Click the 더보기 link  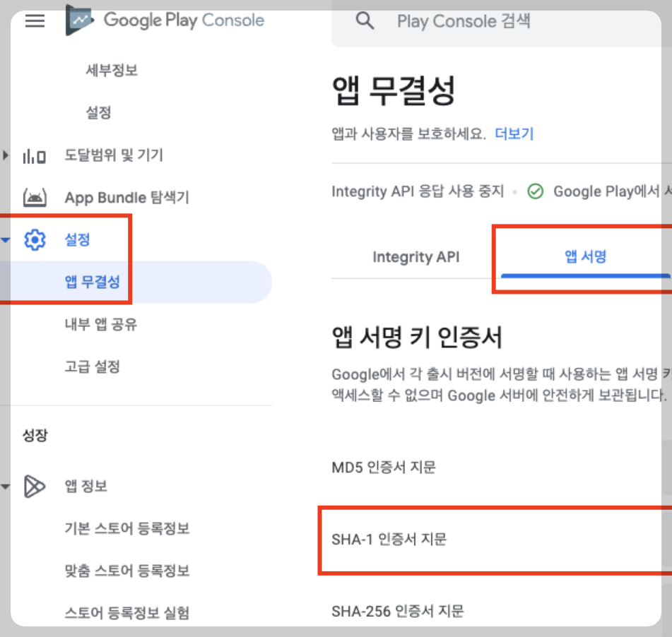[x=514, y=133]
